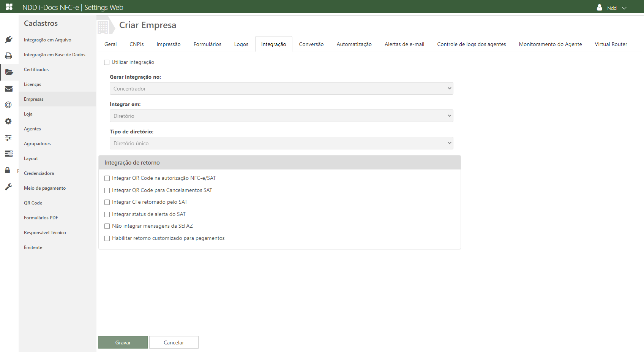Open the Tipo de diretório dropdown
The width and height of the screenshot is (644, 352).
pos(281,143)
